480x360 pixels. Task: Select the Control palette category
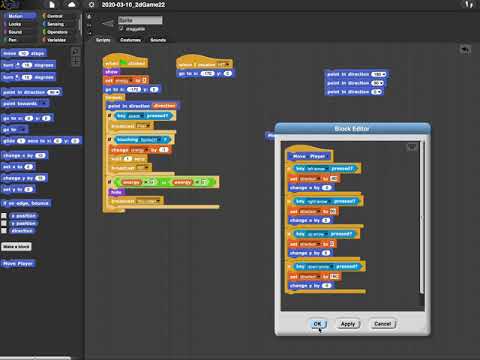59,16
